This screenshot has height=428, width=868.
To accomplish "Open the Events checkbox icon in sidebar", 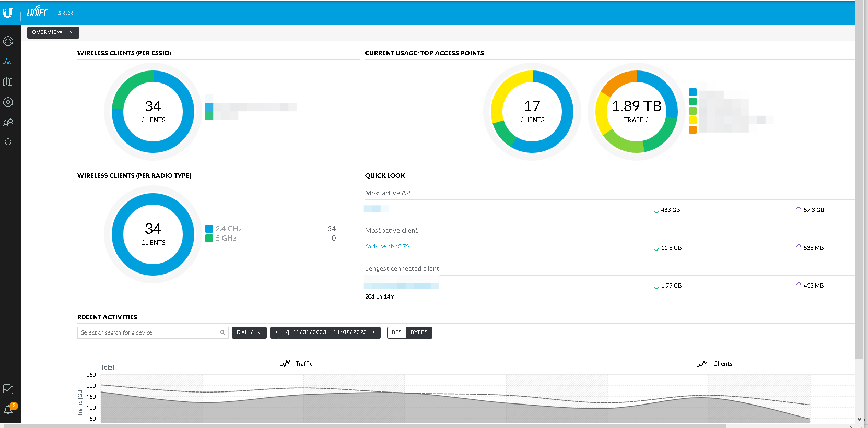I will (x=8, y=389).
